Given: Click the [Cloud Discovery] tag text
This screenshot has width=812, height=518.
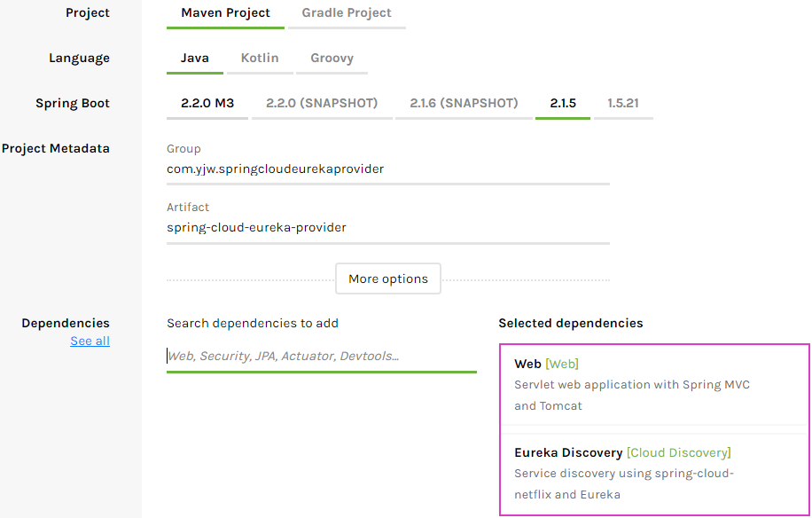Looking at the screenshot, I should point(679,452).
